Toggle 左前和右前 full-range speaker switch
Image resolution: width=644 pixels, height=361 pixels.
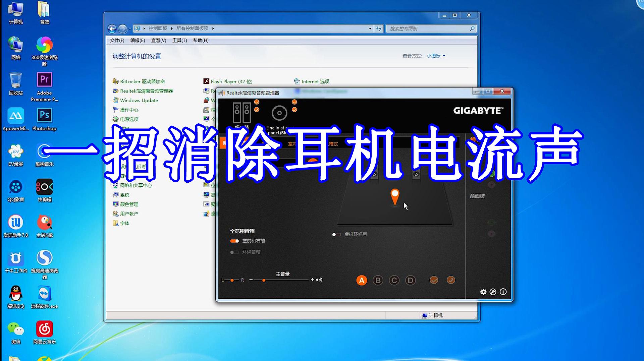234,241
